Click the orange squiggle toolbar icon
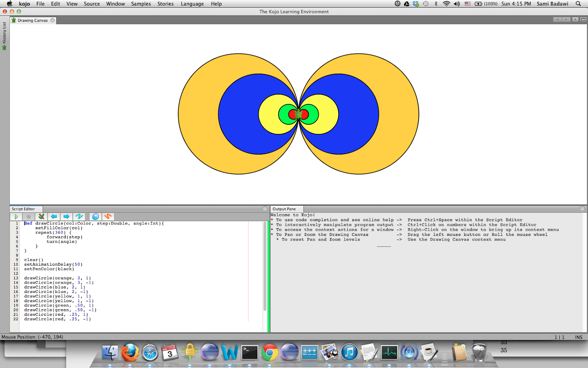Image resolution: width=588 pixels, height=368 pixels. (x=108, y=217)
